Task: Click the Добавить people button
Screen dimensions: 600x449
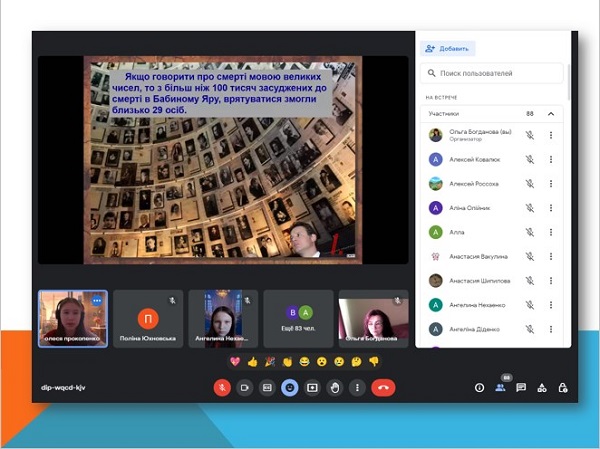Action: click(448, 49)
